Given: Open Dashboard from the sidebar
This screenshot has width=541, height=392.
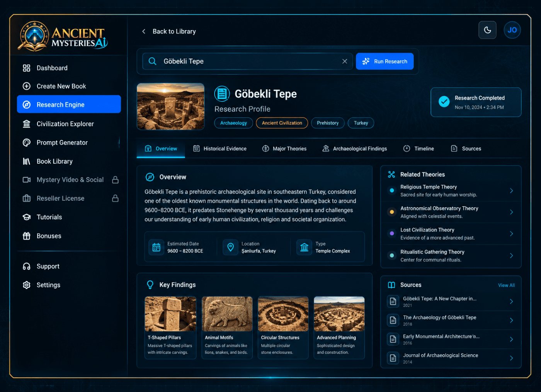Looking at the screenshot, I should coord(69,68).
